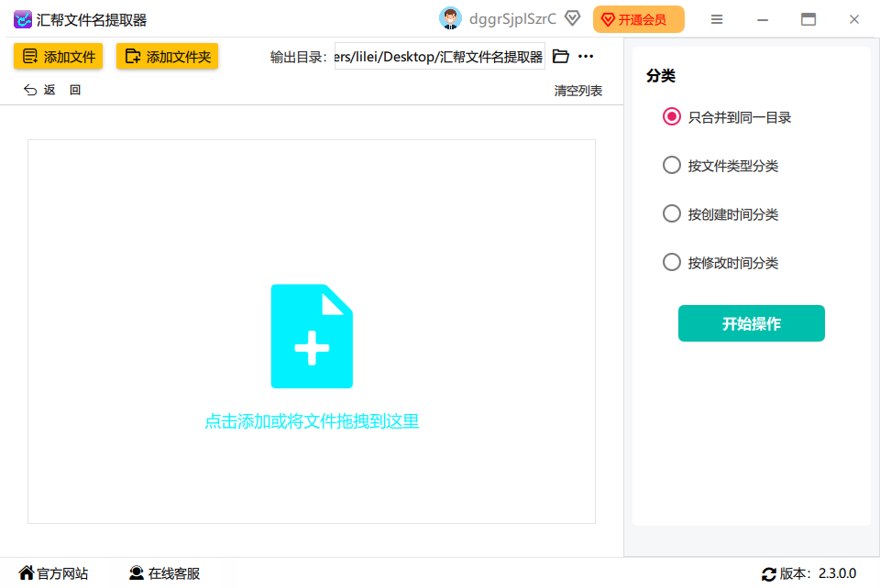
Task: Open the hamburger menu at top right
Action: (x=717, y=18)
